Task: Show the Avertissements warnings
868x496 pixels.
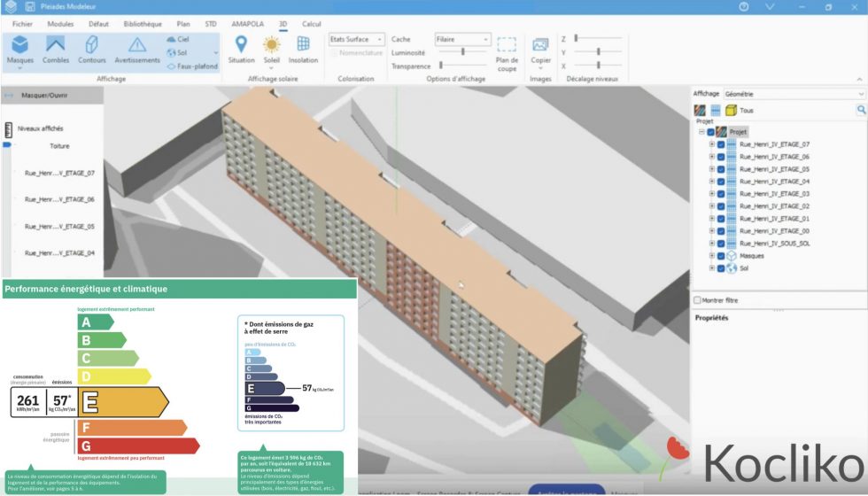Action: pos(137,49)
